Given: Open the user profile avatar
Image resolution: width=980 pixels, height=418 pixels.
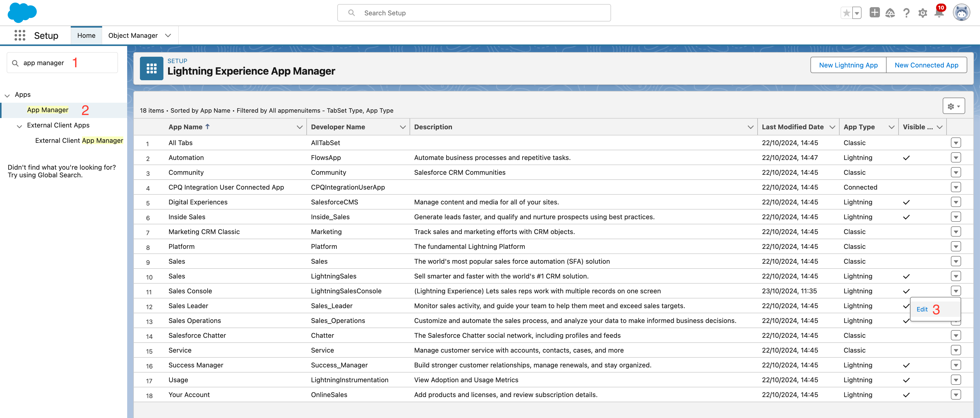Looking at the screenshot, I should [961, 13].
